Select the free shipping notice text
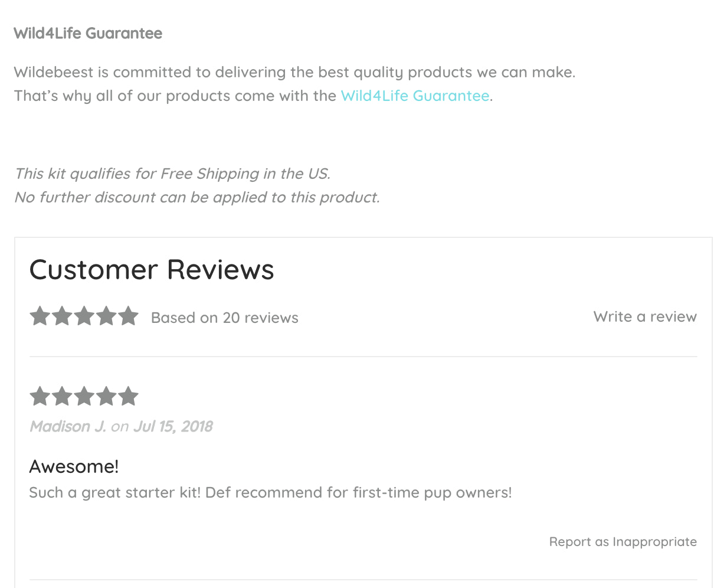The image size is (727, 588). (172, 174)
